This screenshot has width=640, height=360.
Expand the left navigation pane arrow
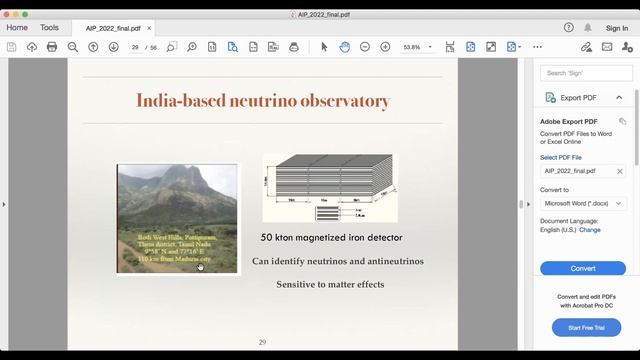pyautogui.click(x=4, y=204)
